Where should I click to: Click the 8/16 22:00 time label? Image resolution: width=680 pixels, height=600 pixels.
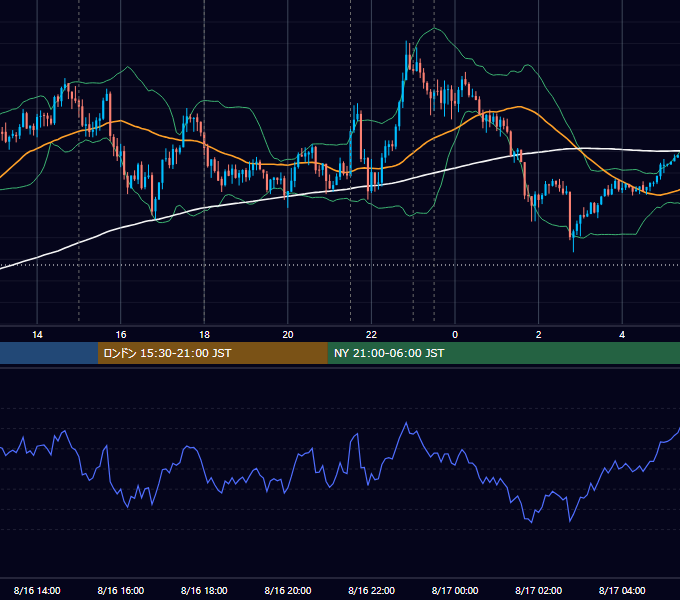[x=372, y=590]
